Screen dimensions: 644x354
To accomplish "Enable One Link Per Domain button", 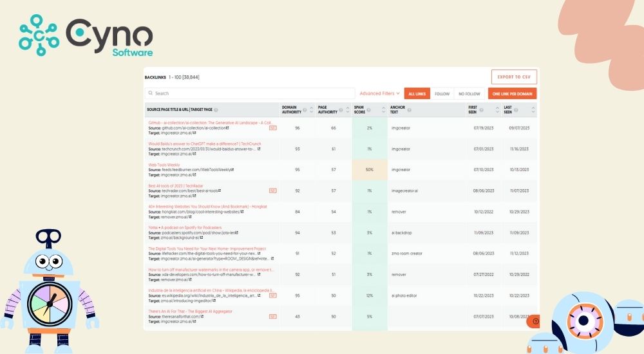I will pos(511,94).
